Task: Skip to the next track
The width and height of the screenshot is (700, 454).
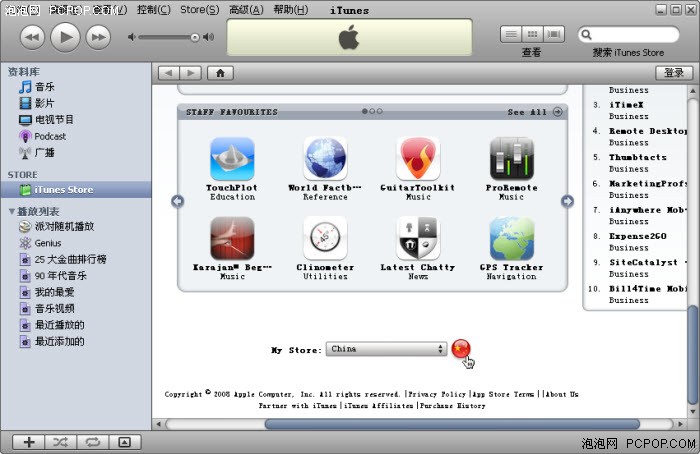Action: [x=98, y=37]
